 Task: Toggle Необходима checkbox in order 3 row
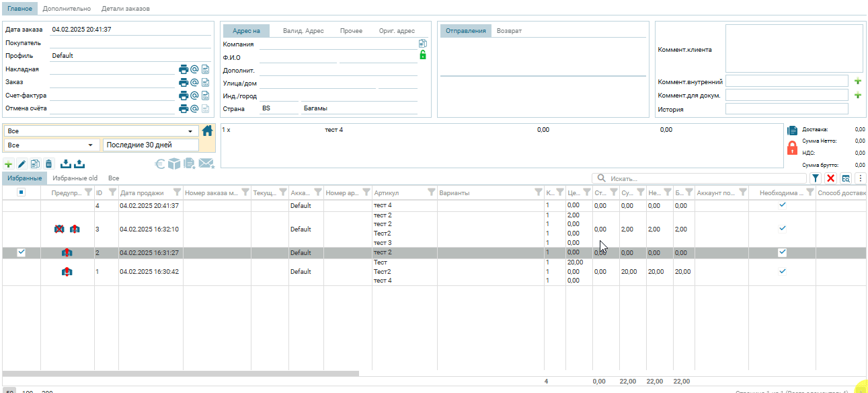pyautogui.click(x=782, y=229)
